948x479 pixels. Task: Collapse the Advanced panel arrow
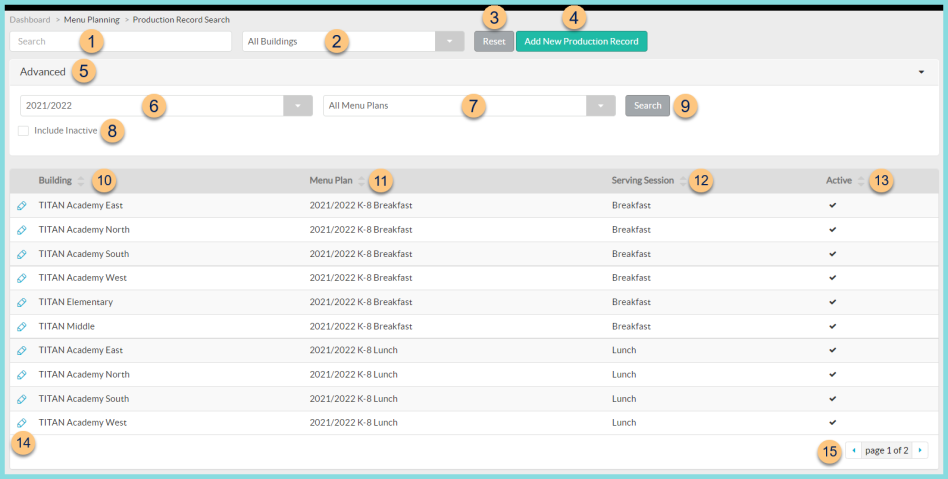point(921,72)
